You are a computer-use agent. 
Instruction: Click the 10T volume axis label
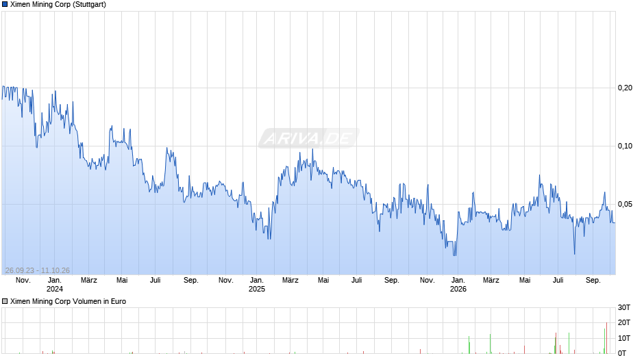click(x=624, y=338)
